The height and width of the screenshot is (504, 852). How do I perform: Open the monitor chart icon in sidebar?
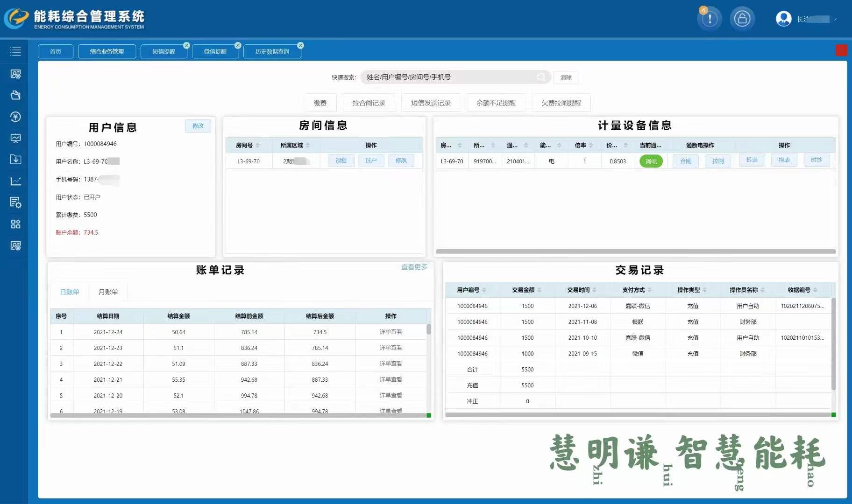[x=15, y=138]
